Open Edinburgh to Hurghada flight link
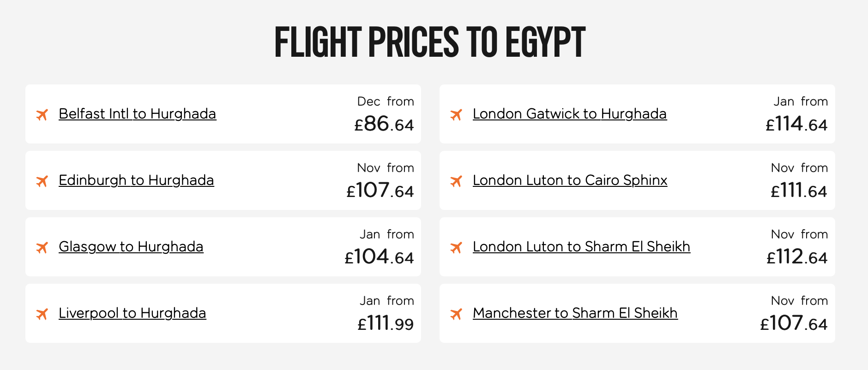 coord(136,180)
